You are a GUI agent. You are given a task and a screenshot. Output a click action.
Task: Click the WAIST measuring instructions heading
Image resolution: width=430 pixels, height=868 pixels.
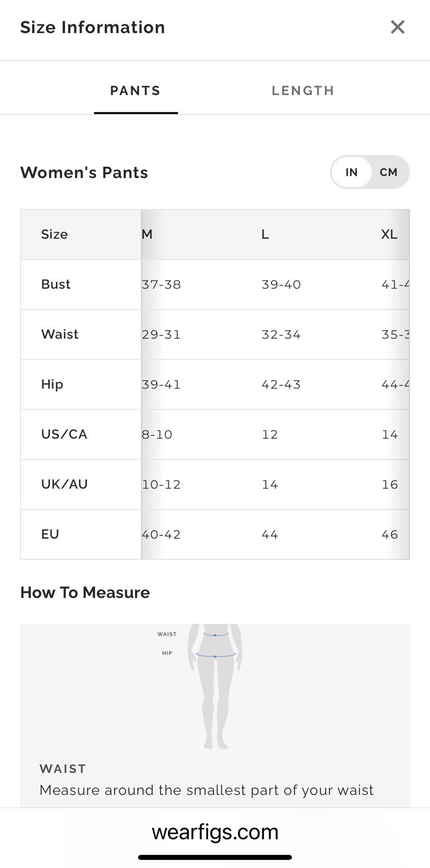[63, 769]
